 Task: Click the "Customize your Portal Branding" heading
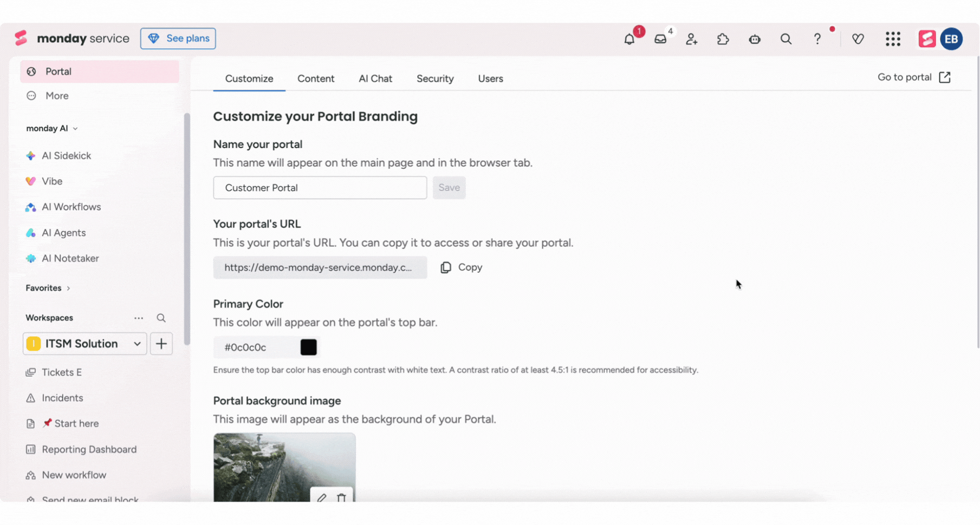click(315, 117)
